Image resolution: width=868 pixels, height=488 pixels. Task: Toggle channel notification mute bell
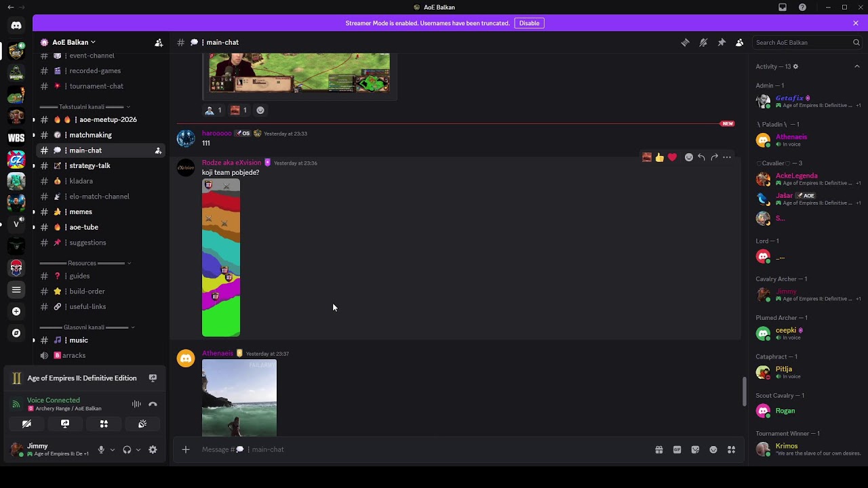pyautogui.click(x=703, y=42)
